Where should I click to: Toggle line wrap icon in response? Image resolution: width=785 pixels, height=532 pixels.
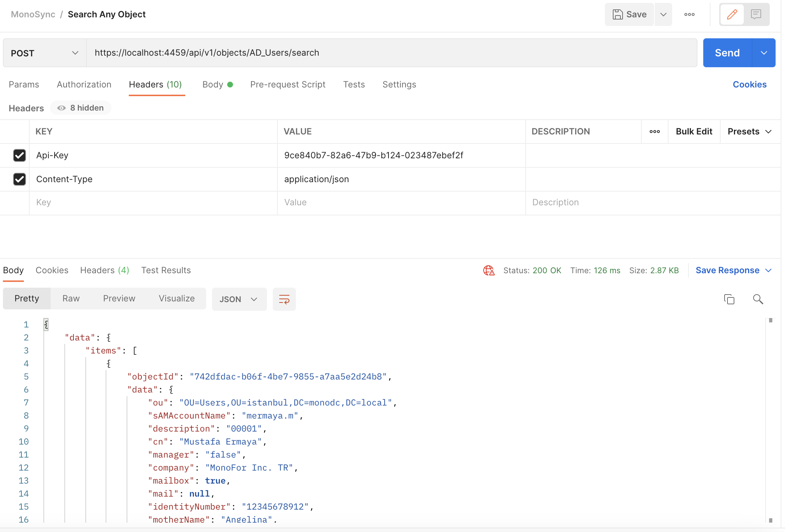pyautogui.click(x=284, y=299)
